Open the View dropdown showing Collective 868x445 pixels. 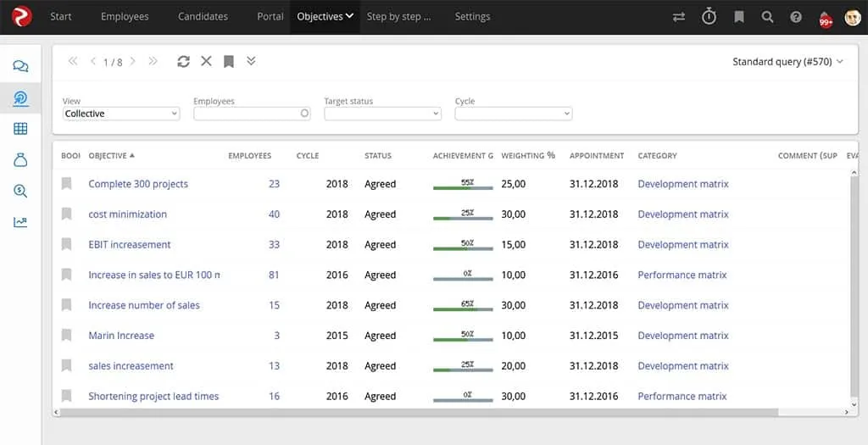pyautogui.click(x=121, y=114)
